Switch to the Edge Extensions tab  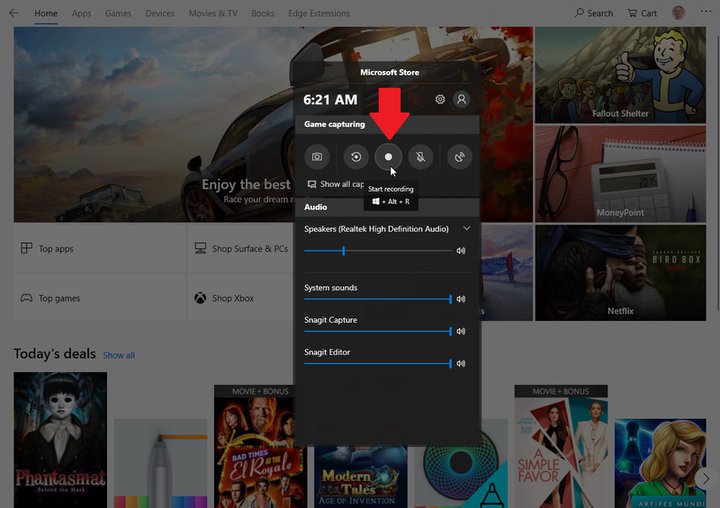click(319, 13)
